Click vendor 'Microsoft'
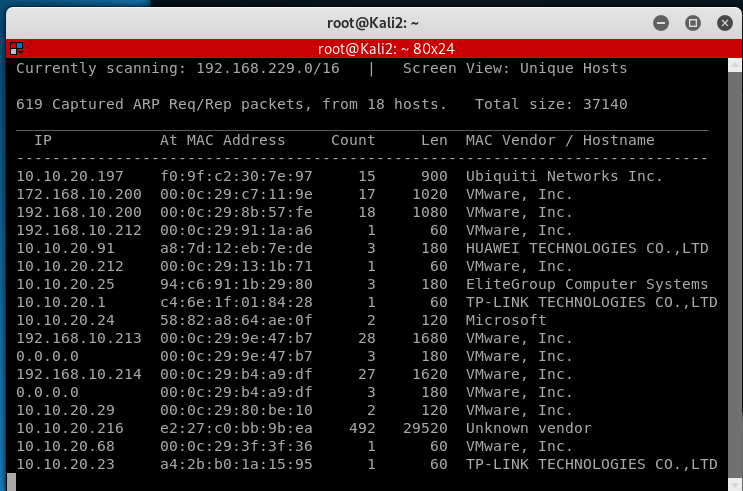 click(x=506, y=320)
